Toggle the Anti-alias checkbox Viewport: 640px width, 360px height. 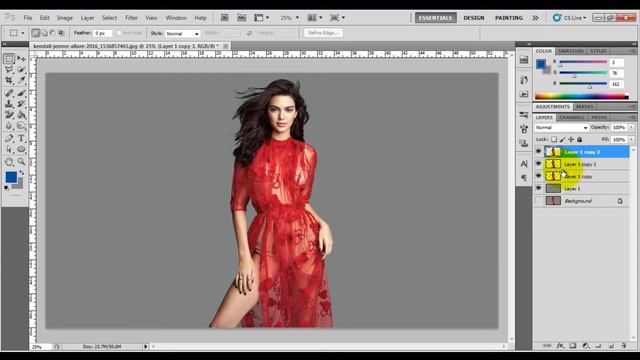coord(119,33)
